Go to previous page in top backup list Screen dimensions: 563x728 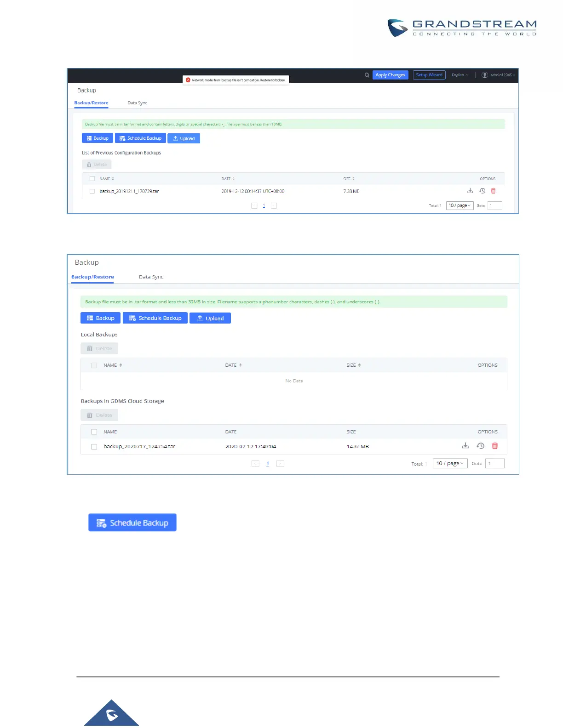point(254,205)
